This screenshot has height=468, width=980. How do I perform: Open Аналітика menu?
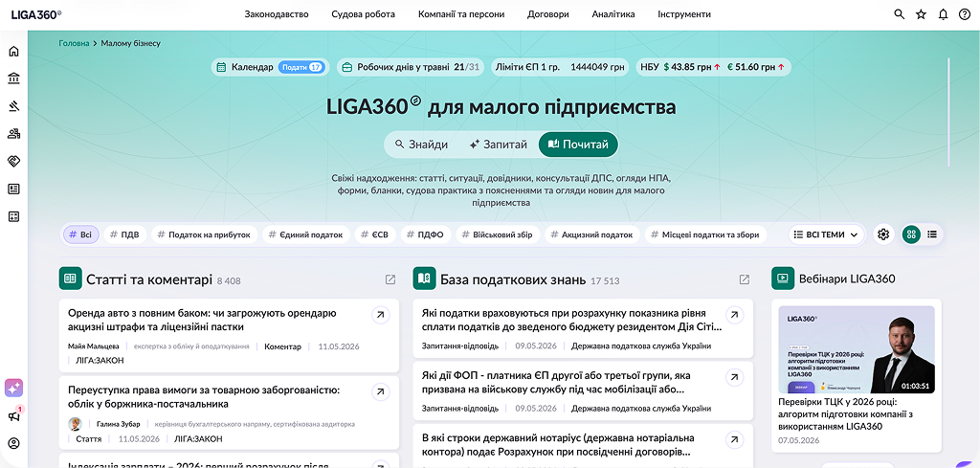point(613,14)
